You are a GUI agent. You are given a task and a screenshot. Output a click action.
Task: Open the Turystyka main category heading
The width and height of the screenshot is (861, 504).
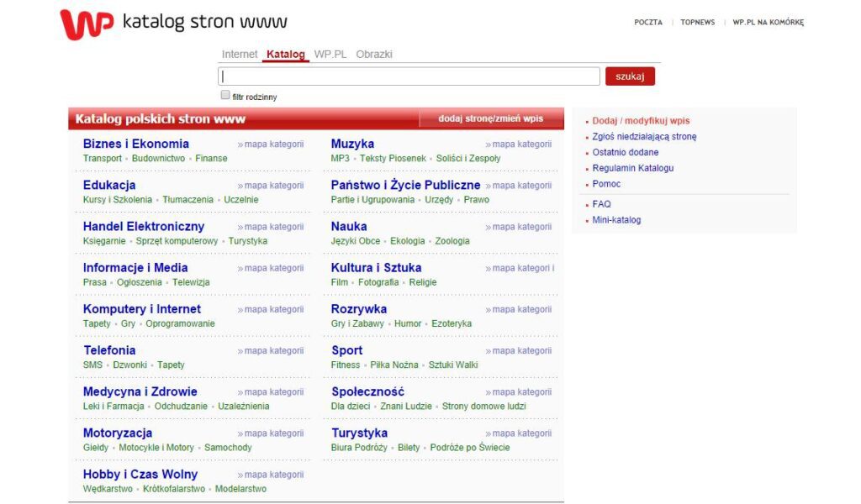point(360,433)
